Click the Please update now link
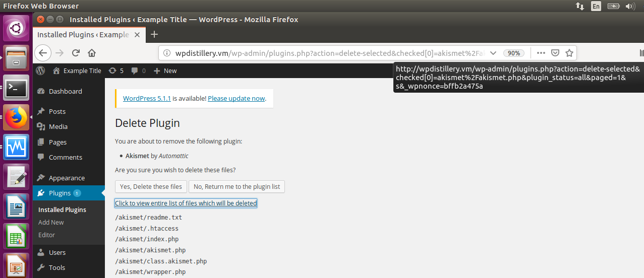This screenshot has height=278, width=644. pos(236,98)
